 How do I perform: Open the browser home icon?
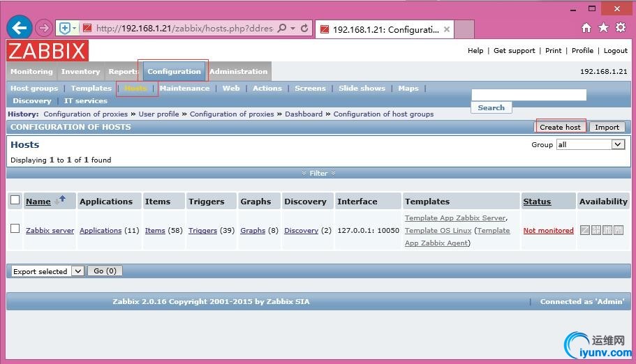tap(586, 28)
